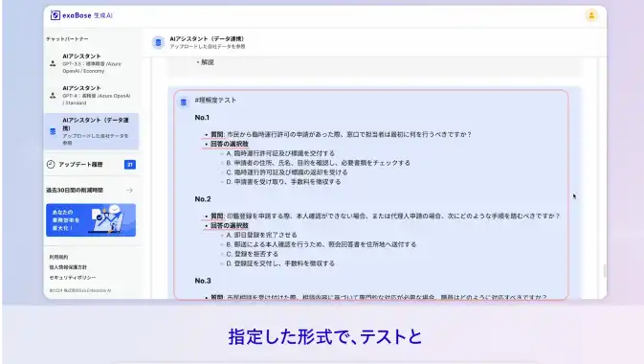Click the exaBase 生成AI logo
644x364 pixels.
(81, 15)
